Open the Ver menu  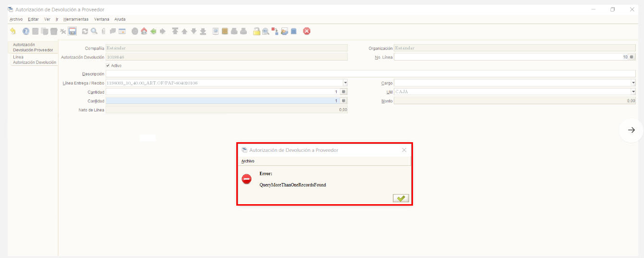click(x=47, y=19)
